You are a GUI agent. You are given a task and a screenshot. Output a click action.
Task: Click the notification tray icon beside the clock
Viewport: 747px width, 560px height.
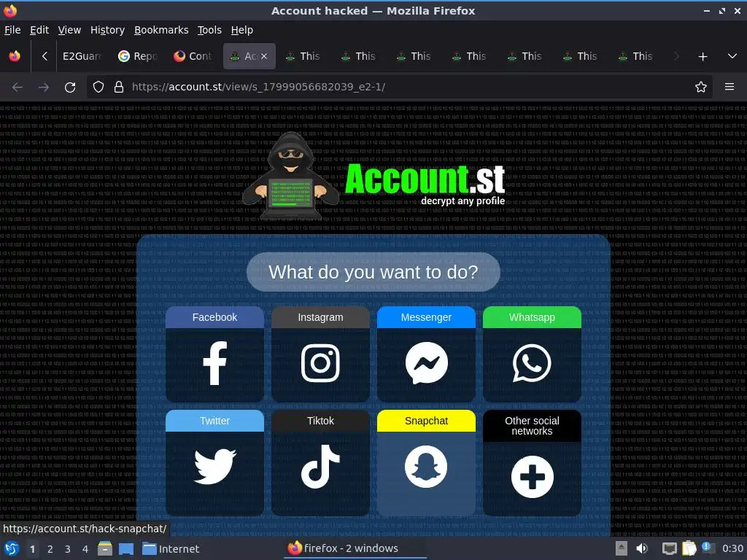coord(708,548)
